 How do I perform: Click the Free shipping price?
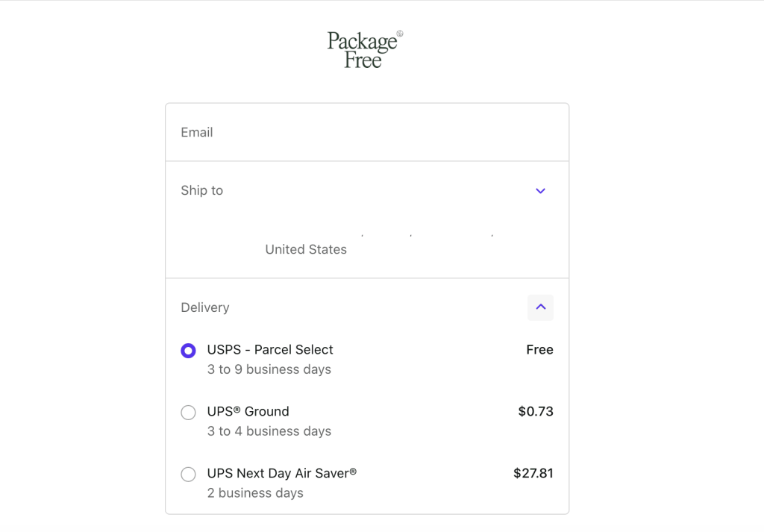[539, 350]
